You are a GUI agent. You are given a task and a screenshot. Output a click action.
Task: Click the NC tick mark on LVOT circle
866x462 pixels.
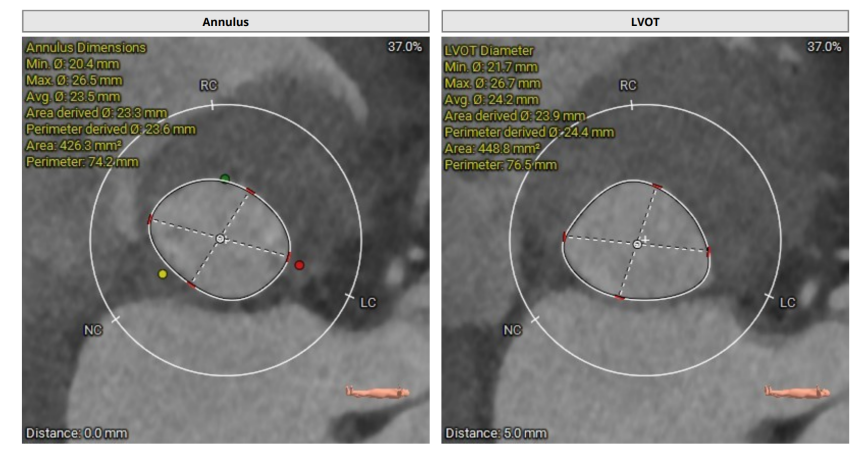(535, 319)
